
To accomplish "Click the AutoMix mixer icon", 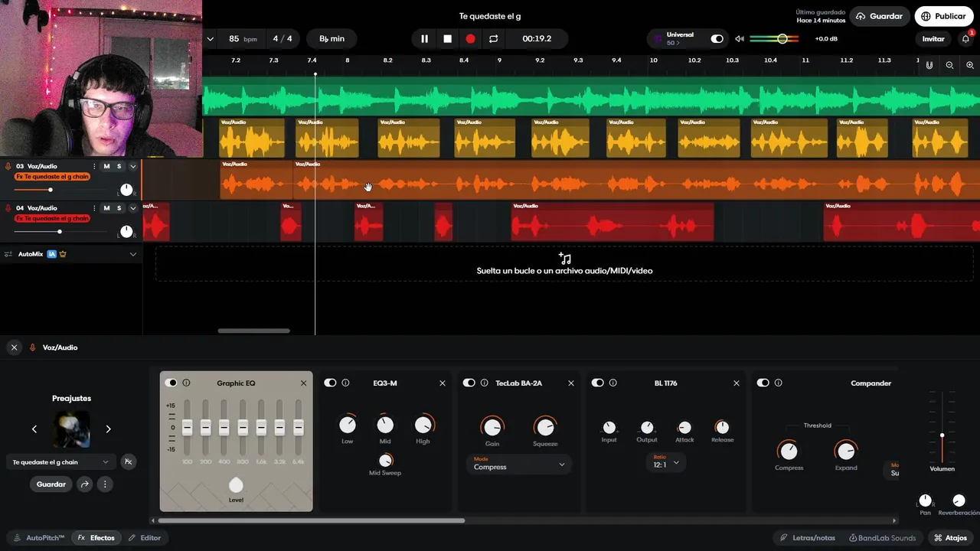I will point(8,254).
